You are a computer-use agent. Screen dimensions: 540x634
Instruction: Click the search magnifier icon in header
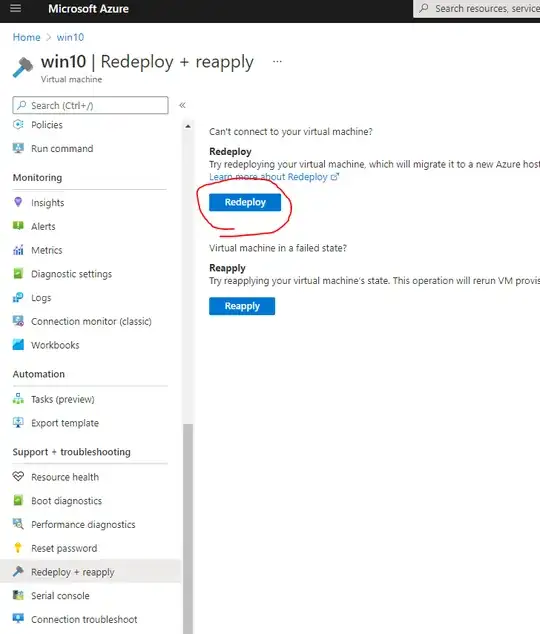click(424, 8)
